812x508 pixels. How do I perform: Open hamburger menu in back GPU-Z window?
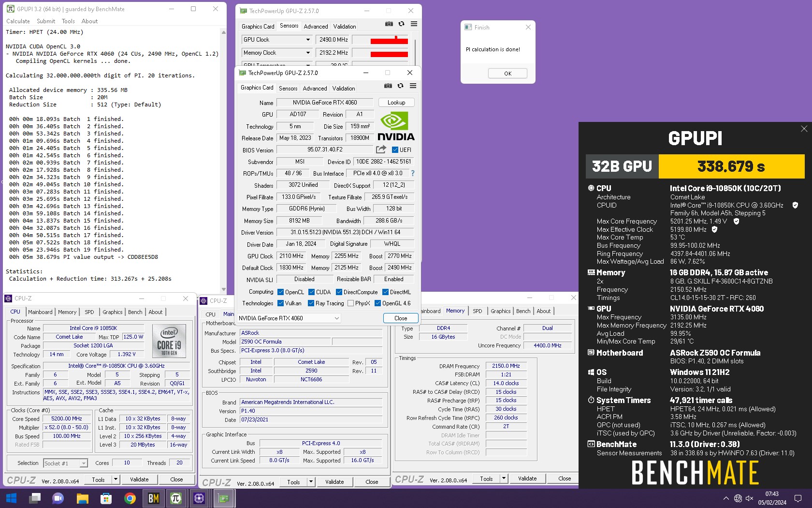click(414, 24)
